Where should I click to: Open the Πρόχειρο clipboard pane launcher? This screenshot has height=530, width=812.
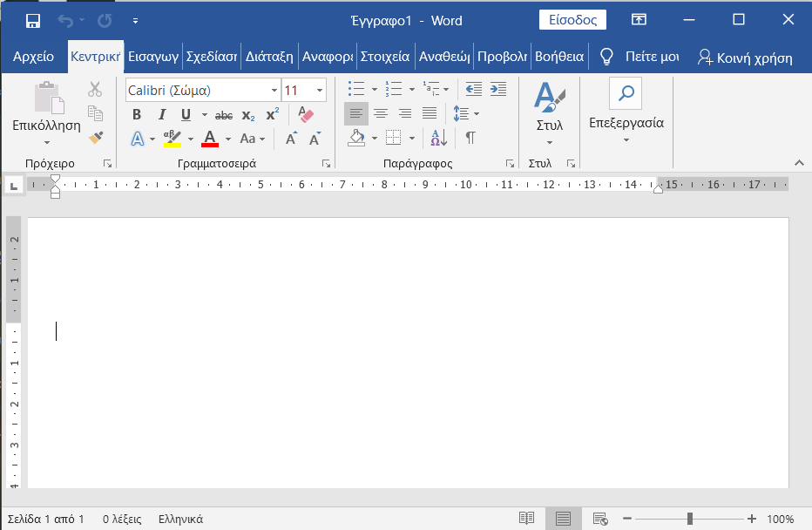[107, 164]
